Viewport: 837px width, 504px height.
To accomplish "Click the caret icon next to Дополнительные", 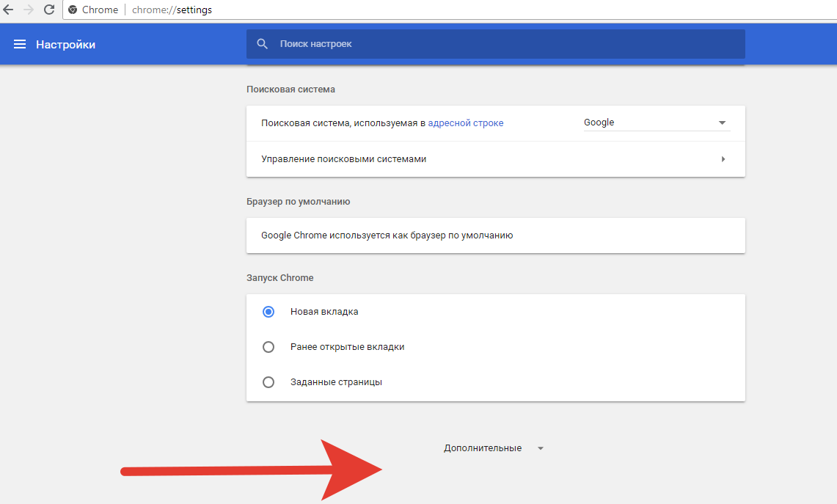I will point(541,448).
